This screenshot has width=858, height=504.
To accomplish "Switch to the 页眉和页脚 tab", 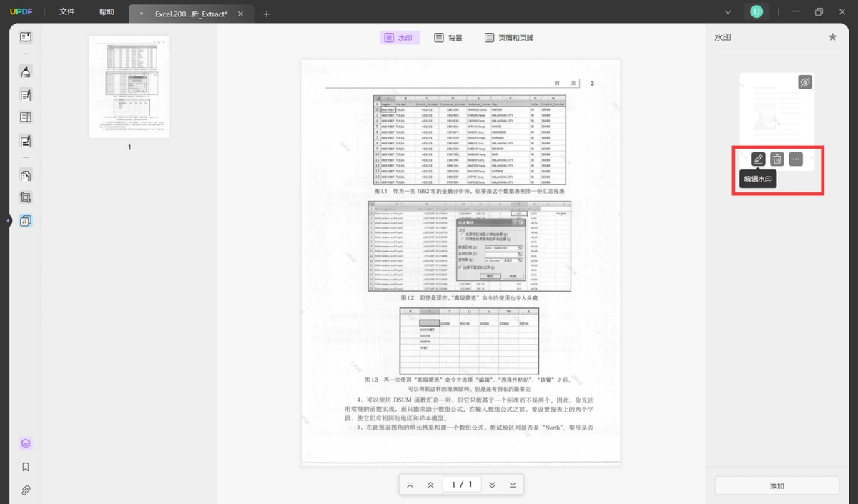I will (x=509, y=38).
